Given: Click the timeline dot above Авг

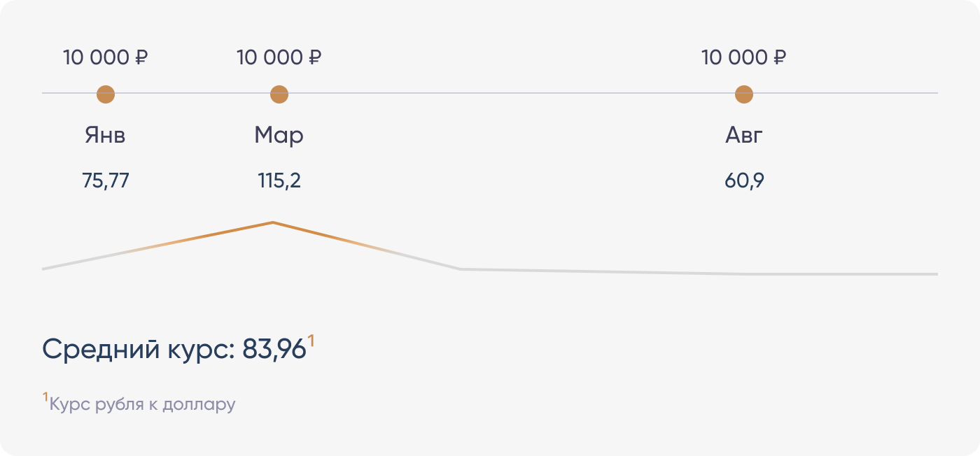Looking at the screenshot, I should (744, 94).
